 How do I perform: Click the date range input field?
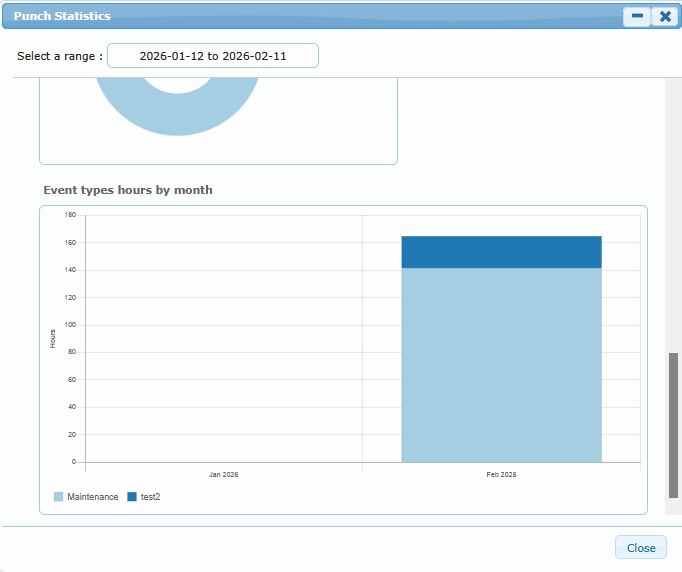(213, 56)
